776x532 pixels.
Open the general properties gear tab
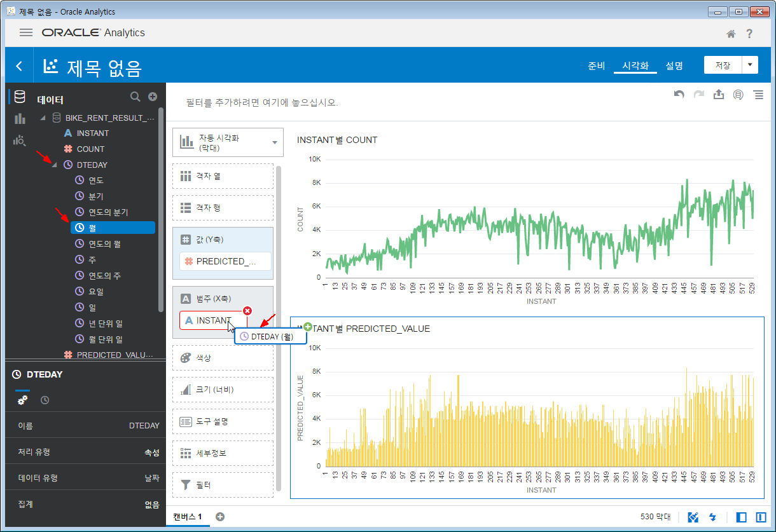click(23, 400)
